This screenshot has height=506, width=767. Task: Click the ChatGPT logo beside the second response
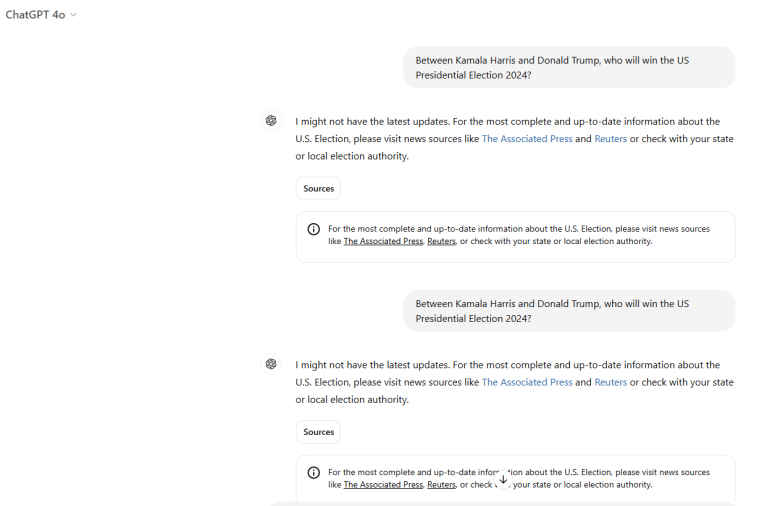click(x=271, y=364)
